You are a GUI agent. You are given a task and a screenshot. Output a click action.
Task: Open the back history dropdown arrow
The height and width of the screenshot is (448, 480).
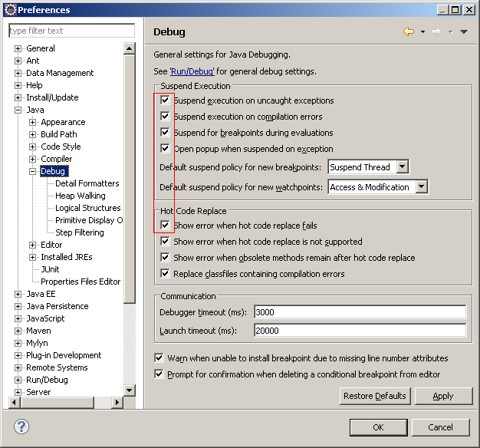click(x=422, y=31)
